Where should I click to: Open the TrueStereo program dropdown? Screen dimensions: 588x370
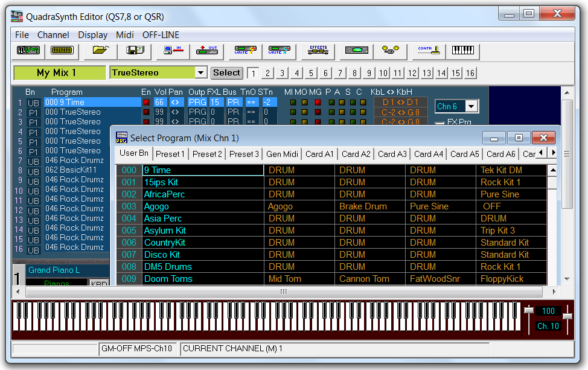pyautogui.click(x=201, y=73)
